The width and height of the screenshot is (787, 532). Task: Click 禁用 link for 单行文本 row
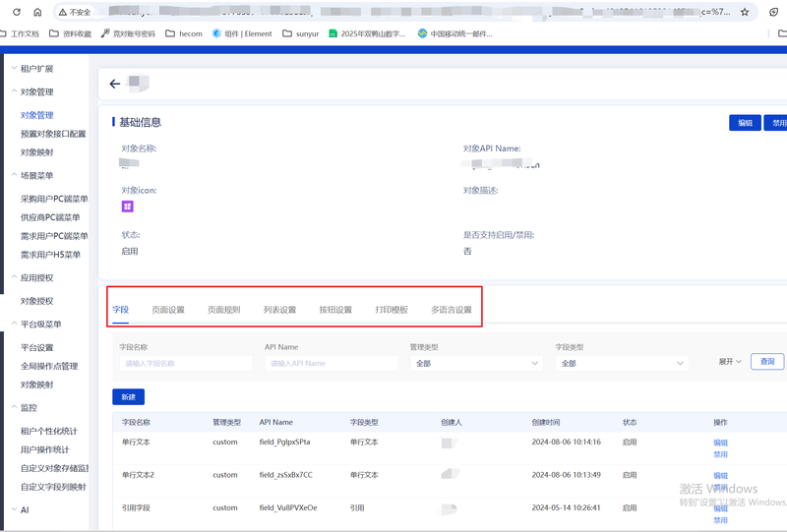coord(721,454)
